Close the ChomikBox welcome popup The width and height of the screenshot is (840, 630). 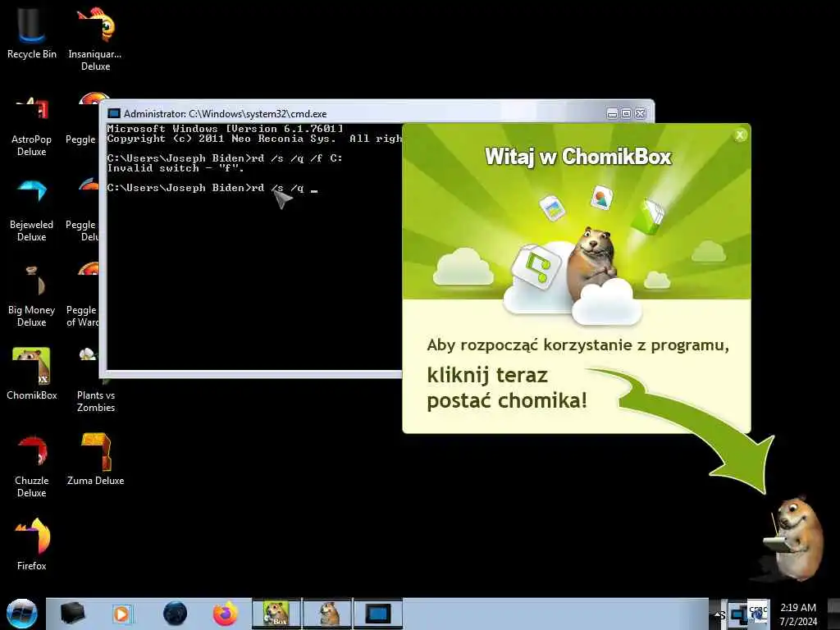[740, 135]
